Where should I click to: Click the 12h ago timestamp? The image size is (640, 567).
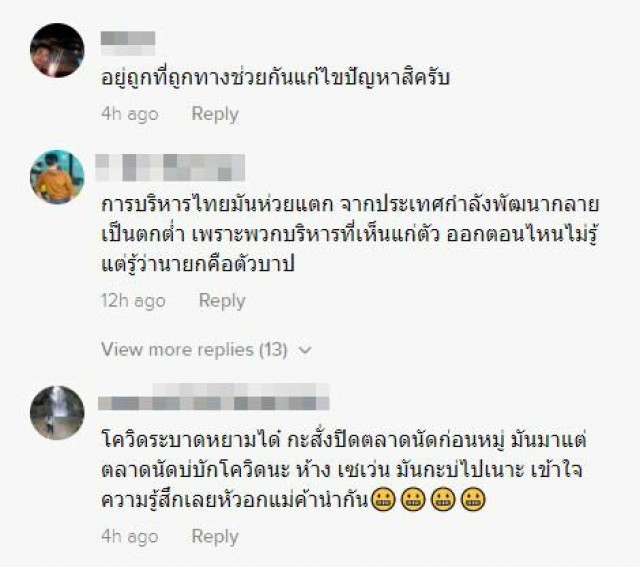tap(133, 301)
